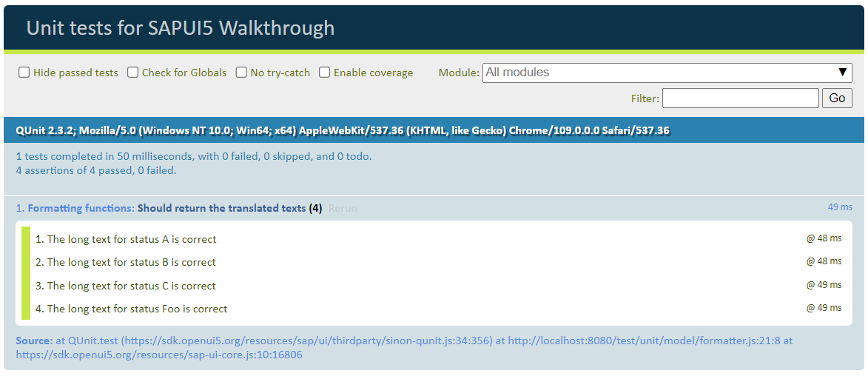Click the Rerun link for the test

pos(343,208)
